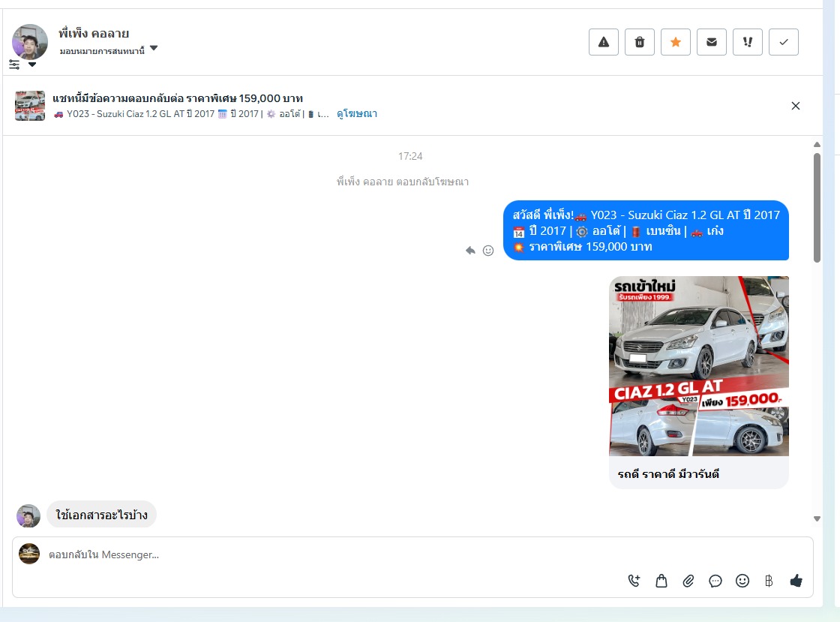Select customer message ใช้เอกสารอะไรบ้าง
The height and width of the screenshot is (622, 840).
(102, 515)
